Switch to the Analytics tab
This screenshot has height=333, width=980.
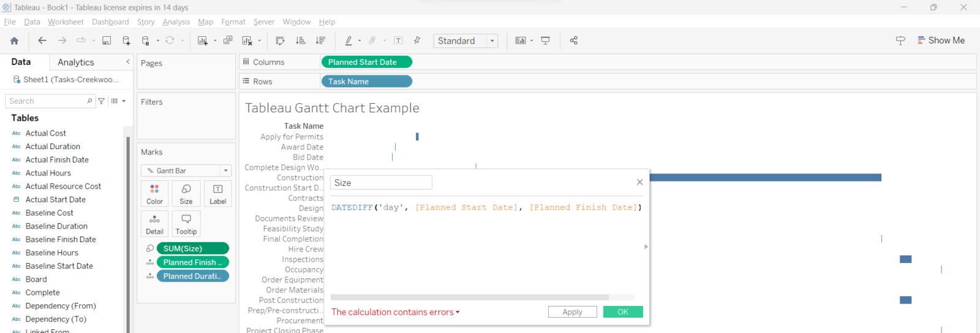click(x=76, y=63)
